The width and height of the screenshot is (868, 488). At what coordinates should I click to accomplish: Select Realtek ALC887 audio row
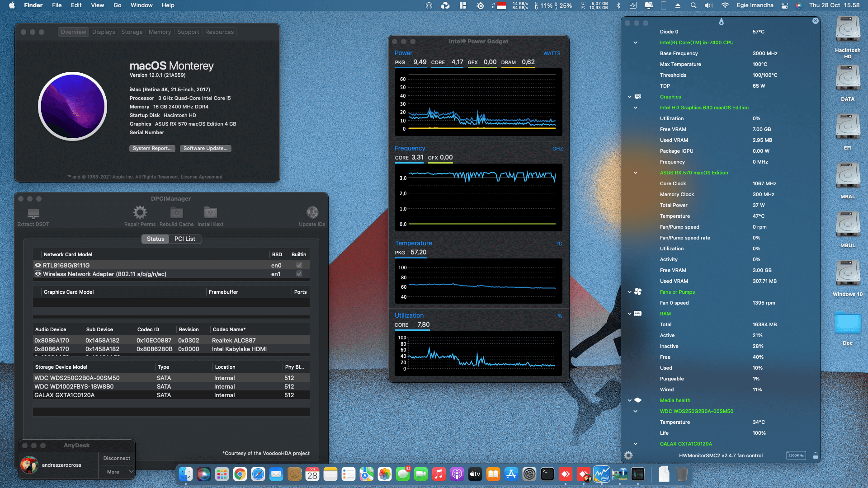pos(171,340)
